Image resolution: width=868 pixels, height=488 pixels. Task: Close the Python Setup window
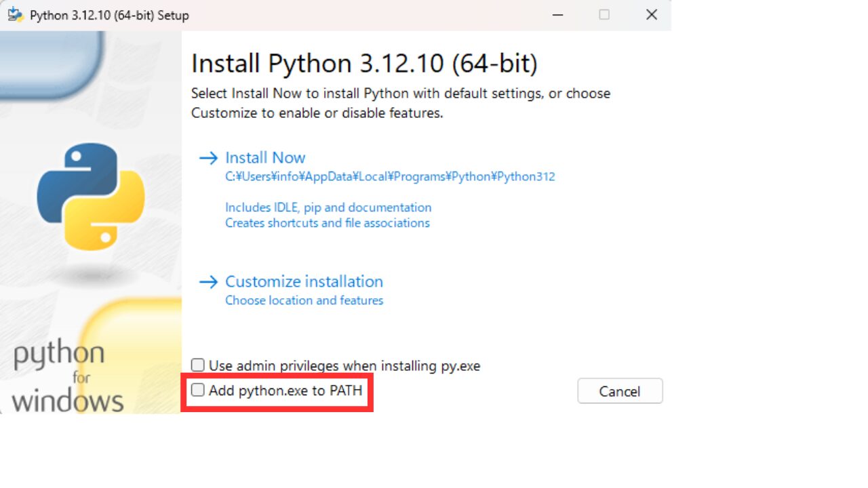(652, 14)
